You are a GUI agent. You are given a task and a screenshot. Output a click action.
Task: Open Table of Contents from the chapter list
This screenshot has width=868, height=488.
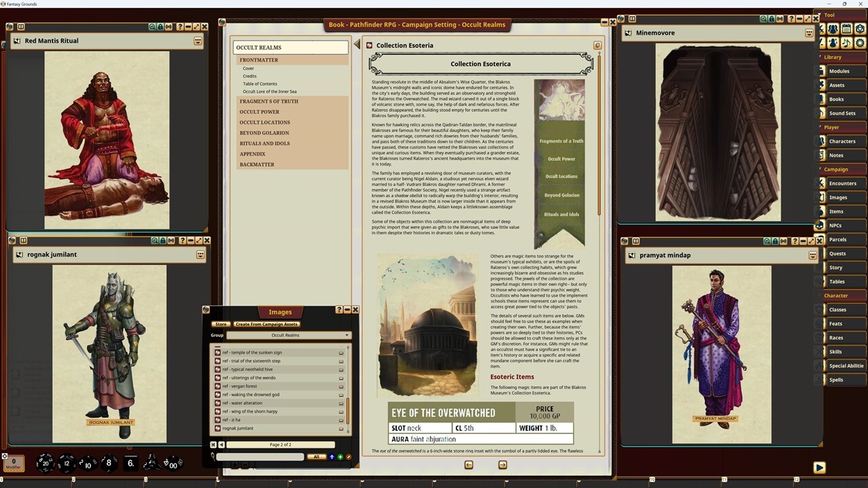pyautogui.click(x=260, y=83)
